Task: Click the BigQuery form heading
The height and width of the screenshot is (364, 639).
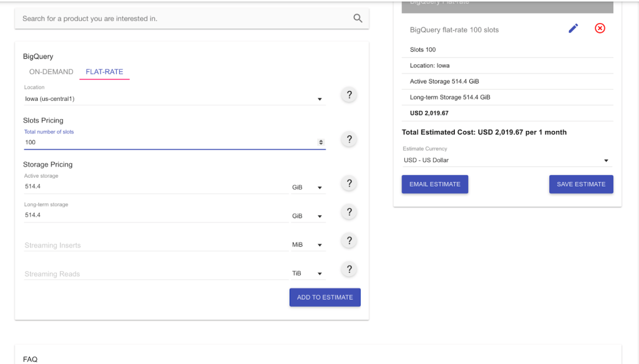Action: coord(38,57)
